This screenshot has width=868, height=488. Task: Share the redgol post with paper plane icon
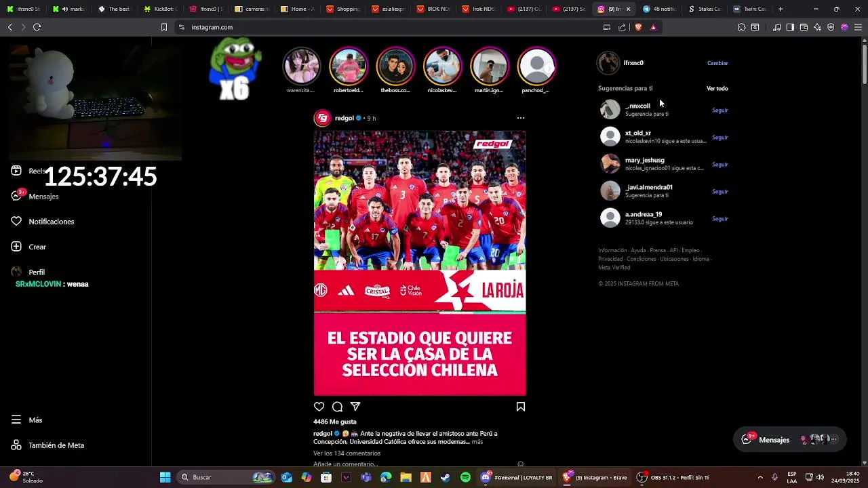pos(355,407)
